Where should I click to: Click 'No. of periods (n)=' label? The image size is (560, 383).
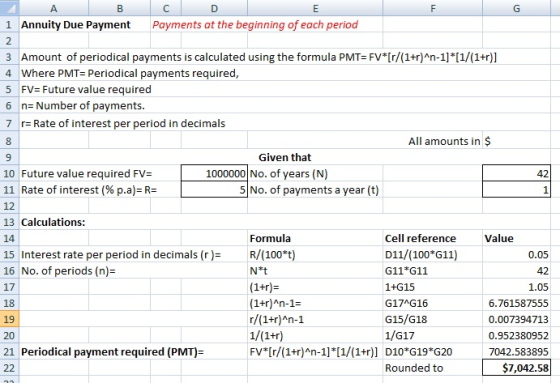pos(68,271)
